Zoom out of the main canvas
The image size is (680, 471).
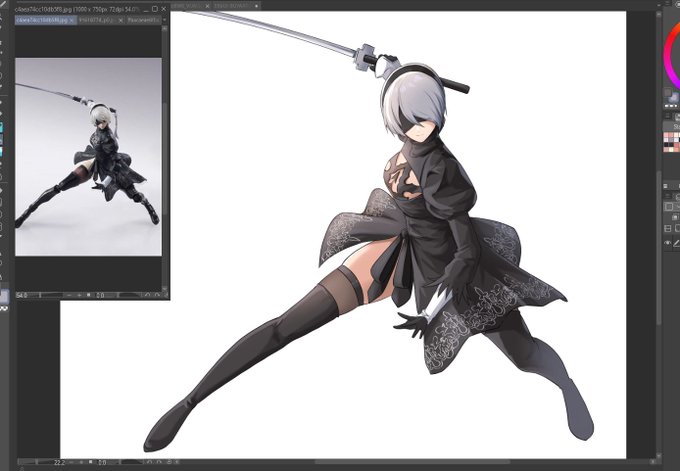click(x=71, y=462)
